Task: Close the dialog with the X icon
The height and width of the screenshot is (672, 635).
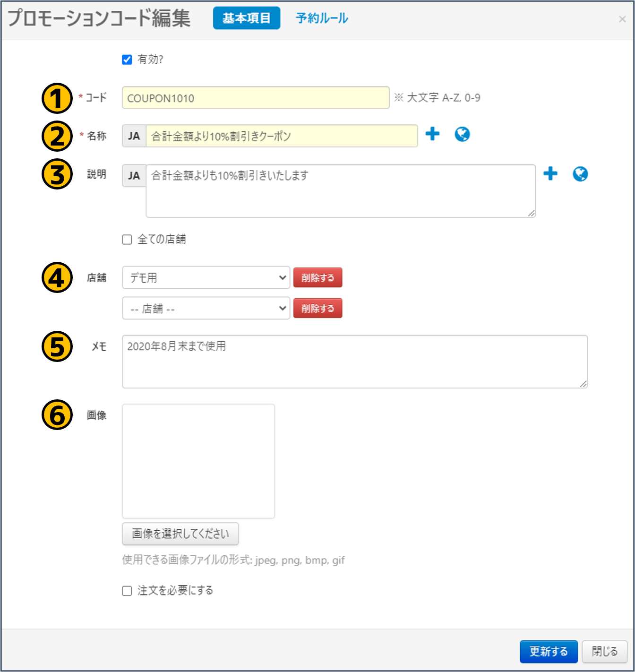Action: [x=622, y=19]
